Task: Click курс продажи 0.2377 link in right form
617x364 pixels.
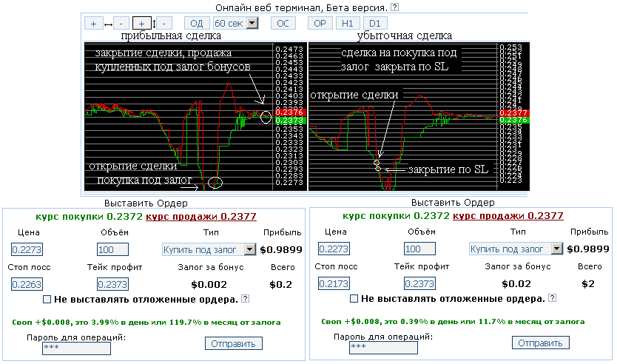Action: (x=508, y=215)
